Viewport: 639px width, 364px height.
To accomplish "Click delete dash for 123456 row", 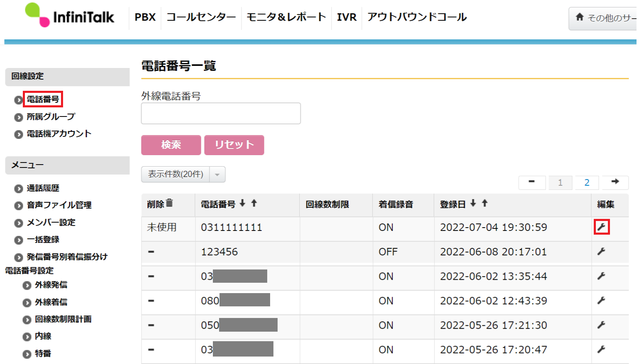I will pos(151,252).
